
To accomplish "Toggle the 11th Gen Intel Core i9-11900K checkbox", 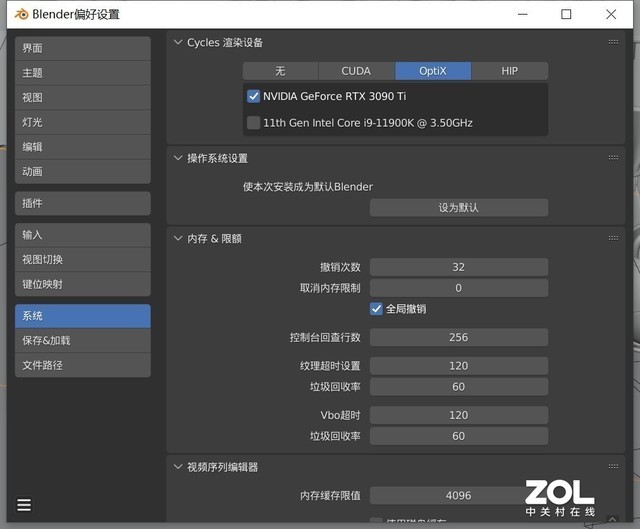I will tap(253, 122).
